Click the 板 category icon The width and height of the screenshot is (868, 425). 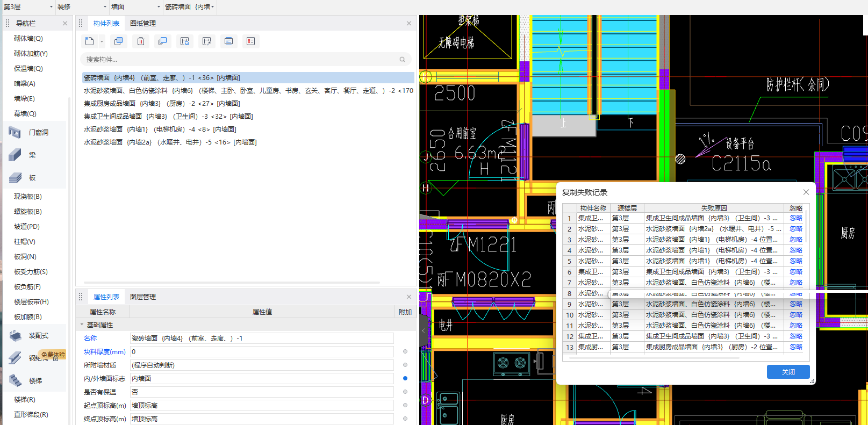point(15,177)
